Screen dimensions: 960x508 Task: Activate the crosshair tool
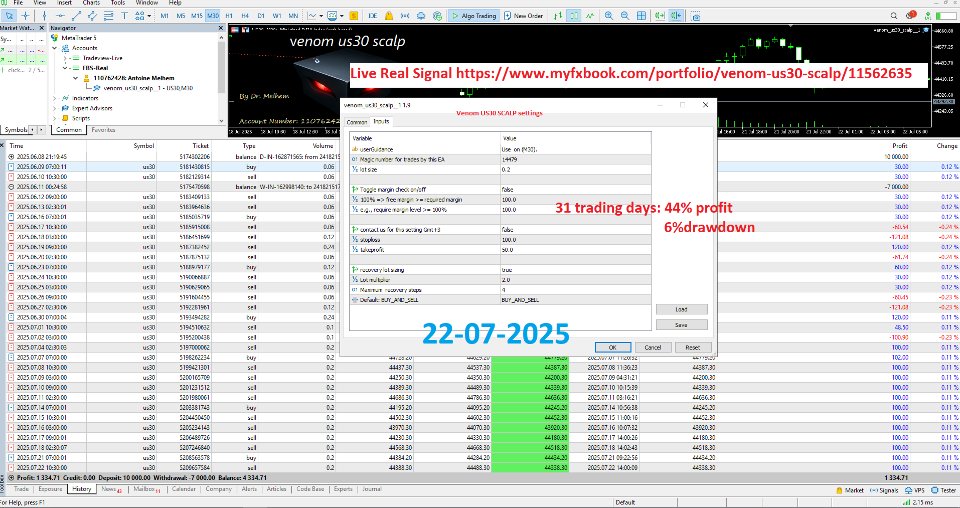click(25, 15)
